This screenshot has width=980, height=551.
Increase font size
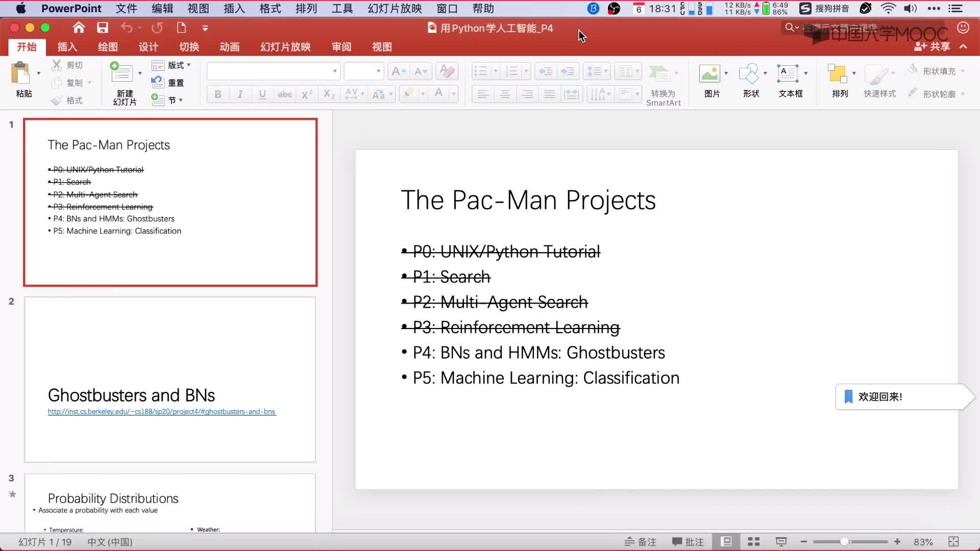coord(399,71)
